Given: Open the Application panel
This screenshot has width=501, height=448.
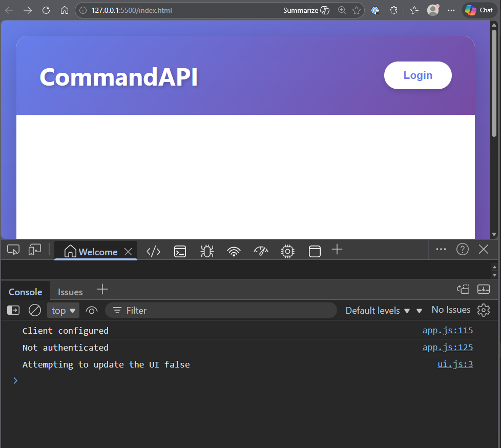Looking at the screenshot, I should (315, 251).
